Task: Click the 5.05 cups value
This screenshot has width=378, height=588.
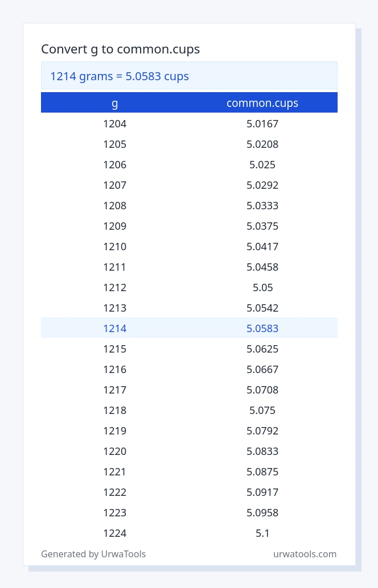Action: point(262,288)
